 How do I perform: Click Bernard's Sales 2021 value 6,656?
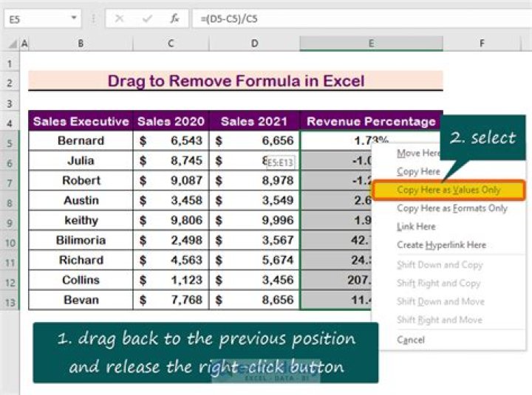[x=254, y=140]
